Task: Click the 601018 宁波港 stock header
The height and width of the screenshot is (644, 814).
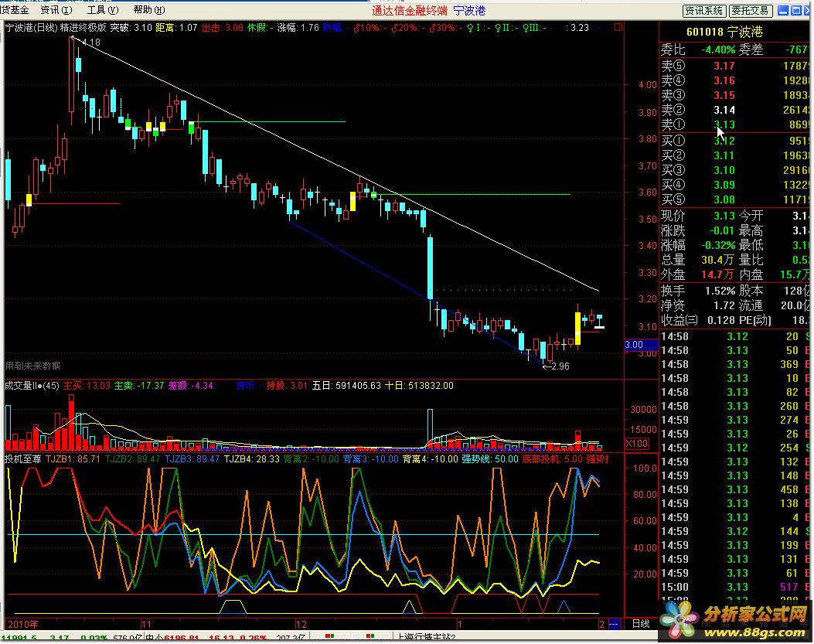Action: (724, 32)
